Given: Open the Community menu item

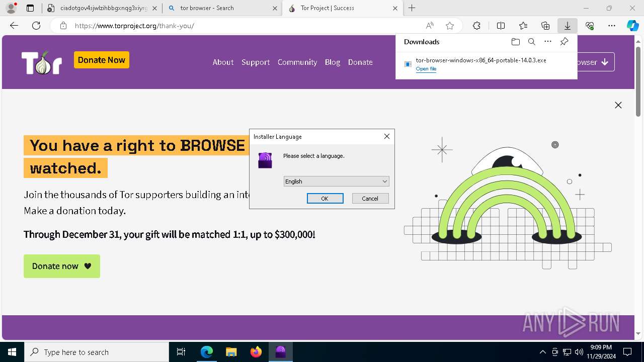Looking at the screenshot, I should pyautogui.click(x=297, y=62).
